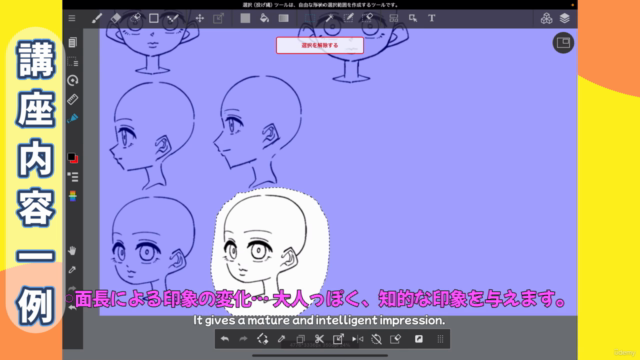Cut selection with the scissors icon

point(319,339)
